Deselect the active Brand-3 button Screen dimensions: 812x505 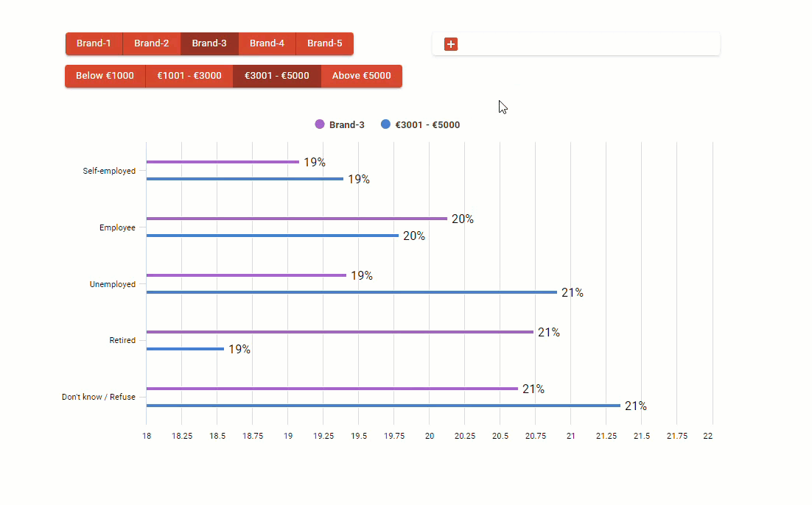pos(209,43)
